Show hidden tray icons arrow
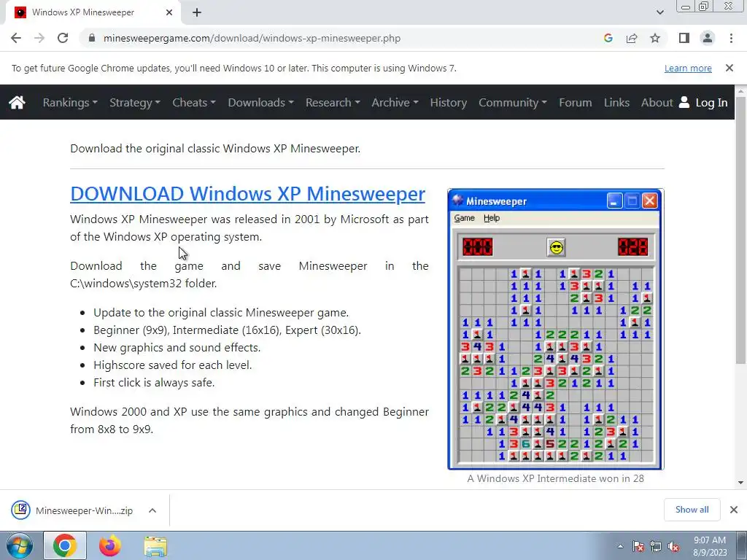The height and width of the screenshot is (560, 747). [x=620, y=546]
